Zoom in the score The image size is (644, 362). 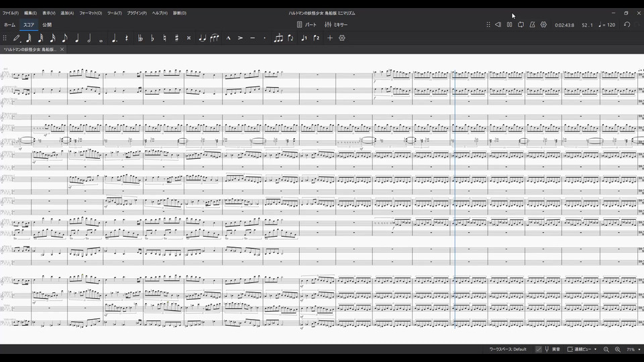(618, 349)
